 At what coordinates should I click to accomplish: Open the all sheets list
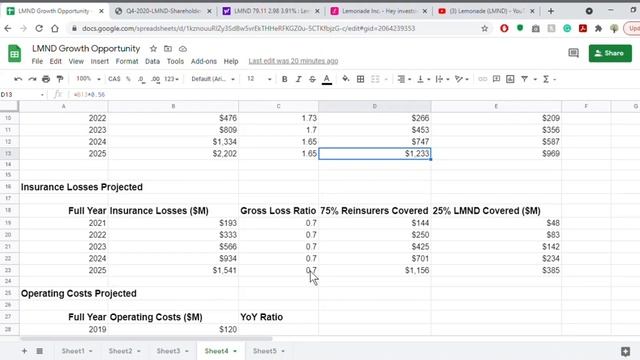tap(40, 351)
